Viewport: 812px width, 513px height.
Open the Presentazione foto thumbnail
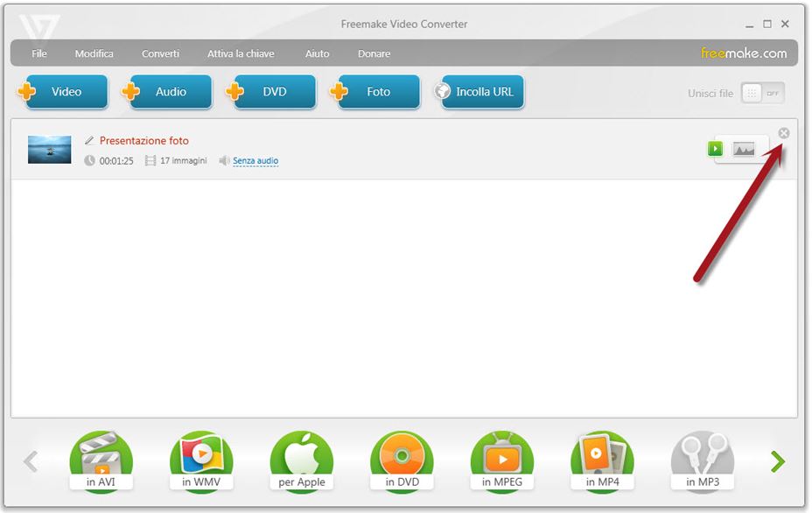(49, 149)
